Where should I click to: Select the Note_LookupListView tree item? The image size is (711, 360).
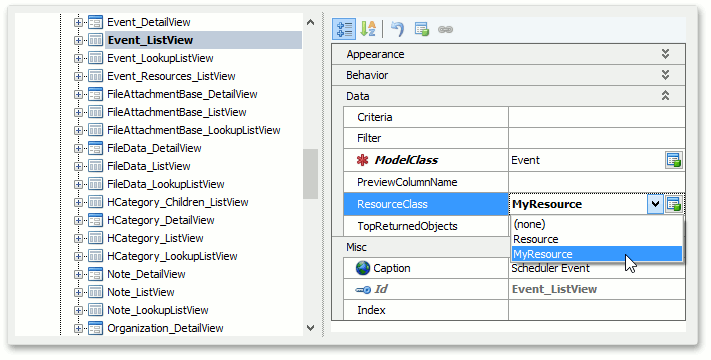pyautogui.click(x=157, y=310)
